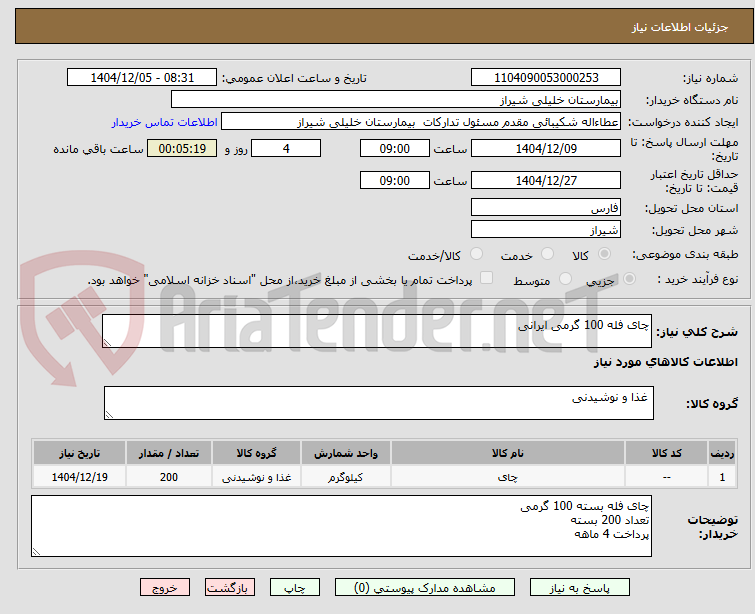The width and height of the screenshot is (755, 614).
Task: Choose the متوسط purchase process option
Action: click(x=565, y=279)
